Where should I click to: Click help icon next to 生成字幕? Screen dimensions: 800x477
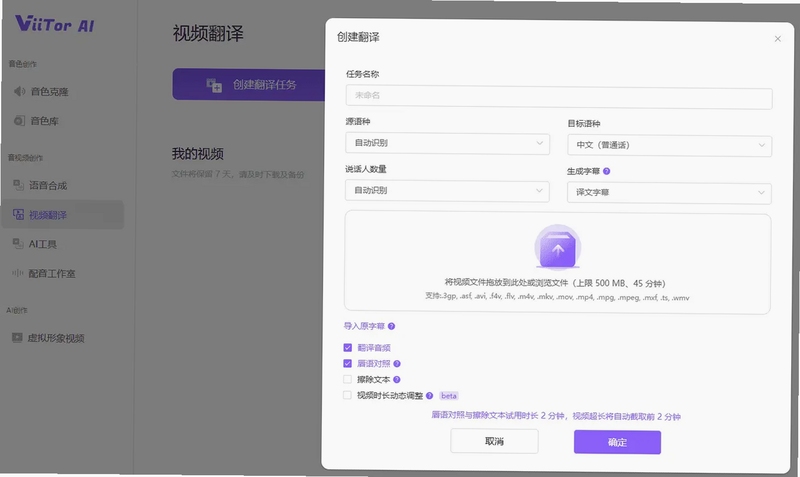tap(607, 171)
